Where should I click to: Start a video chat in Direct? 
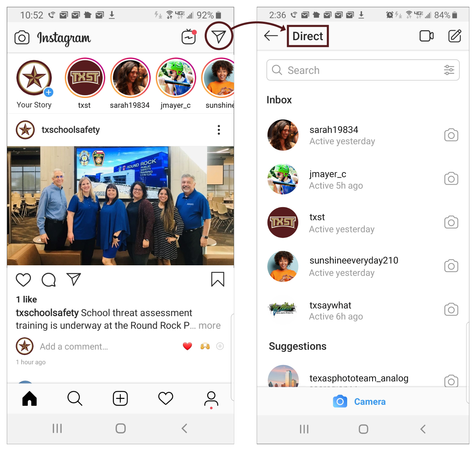426,36
